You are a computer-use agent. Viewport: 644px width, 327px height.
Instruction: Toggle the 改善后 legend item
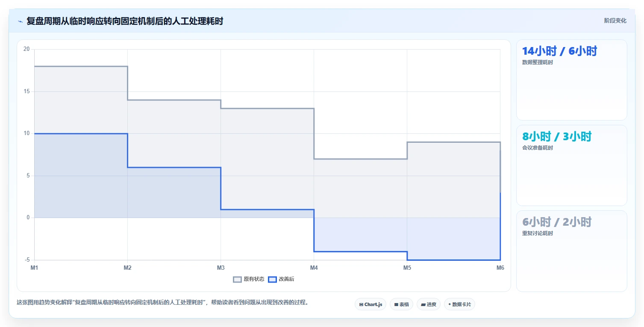pos(281,279)
